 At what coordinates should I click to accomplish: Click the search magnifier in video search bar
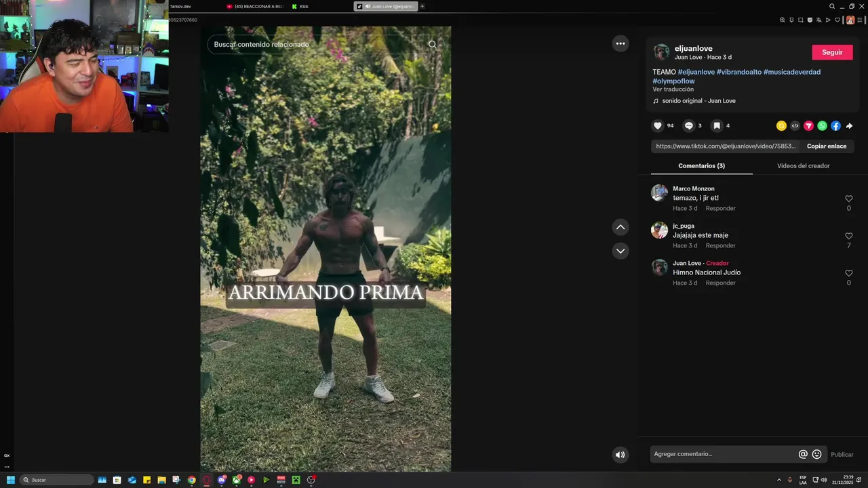[x=433, y=44]
